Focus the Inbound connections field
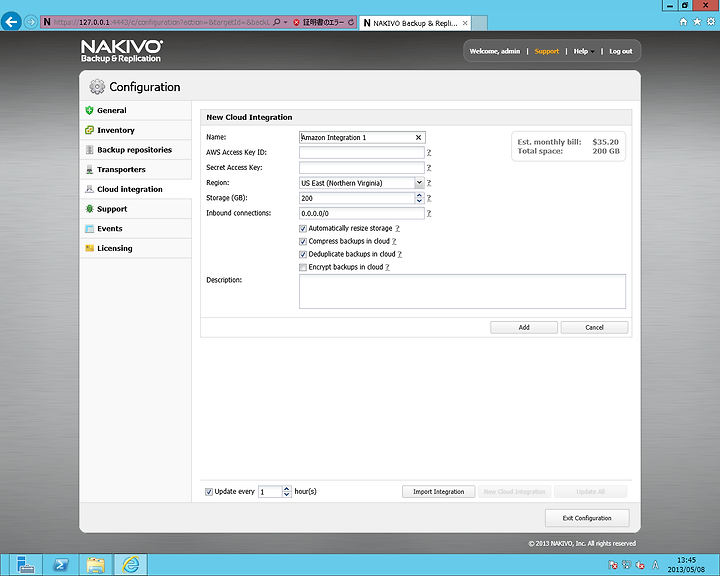This screenshot has width=720, height=576. [362, 213]
